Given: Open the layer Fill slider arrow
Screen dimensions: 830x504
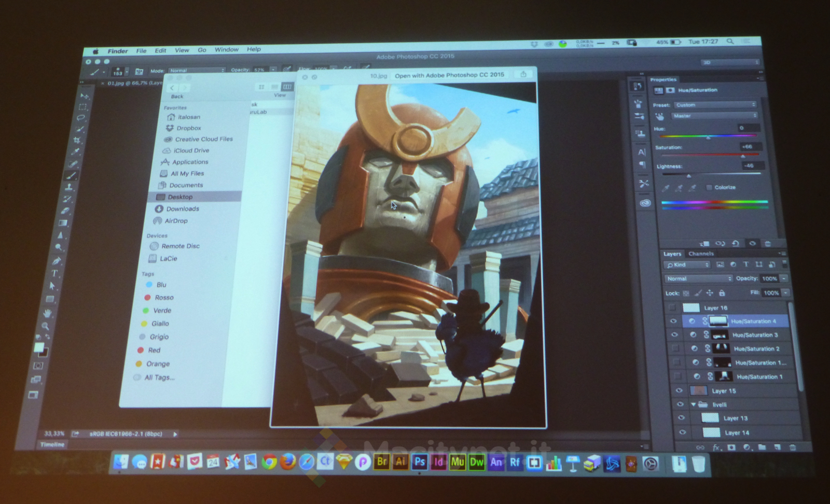Looking at the screenshot, I should click(x=786, y=293).
